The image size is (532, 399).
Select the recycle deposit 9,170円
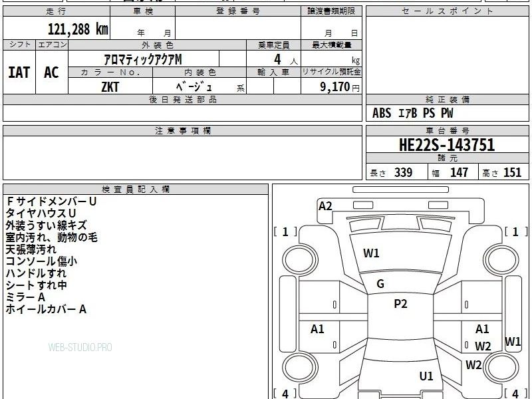point(340,87)
